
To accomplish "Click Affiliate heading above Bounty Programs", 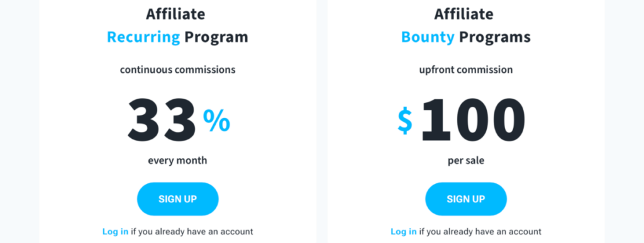I will (x=464, y=14).
